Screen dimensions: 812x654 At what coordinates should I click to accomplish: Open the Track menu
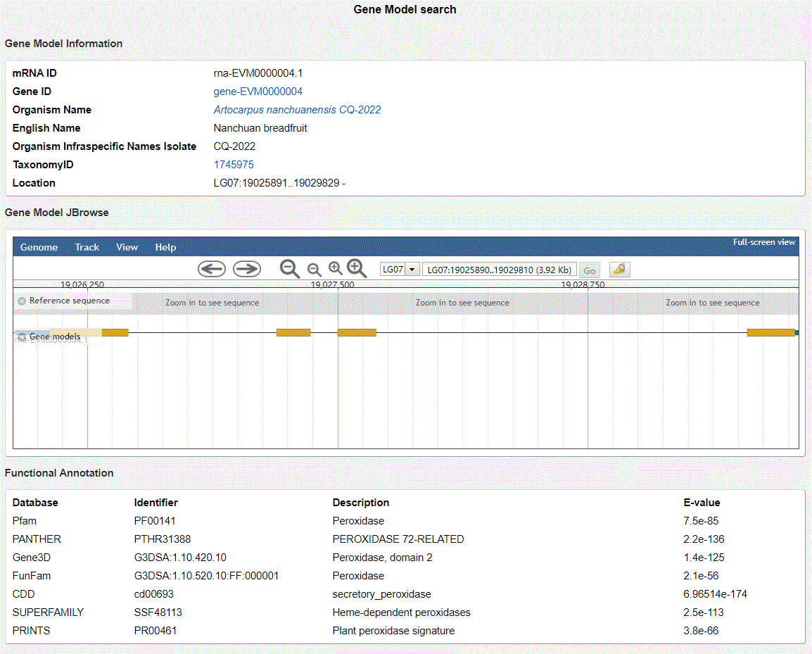tap(87, 247)
